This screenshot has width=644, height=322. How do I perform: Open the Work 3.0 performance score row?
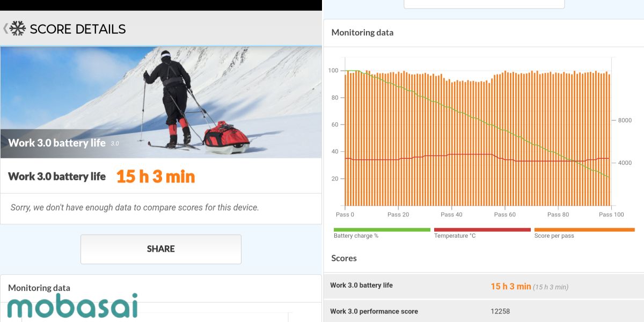tap(483, 311)
